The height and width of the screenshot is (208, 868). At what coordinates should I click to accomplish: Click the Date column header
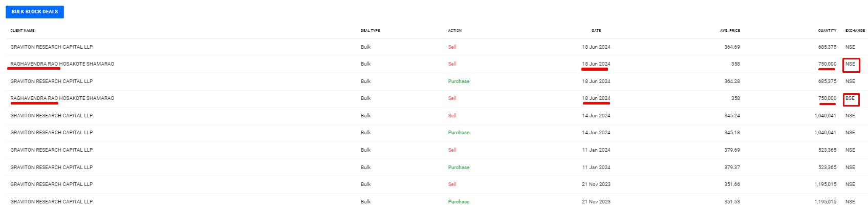(596, 31)
